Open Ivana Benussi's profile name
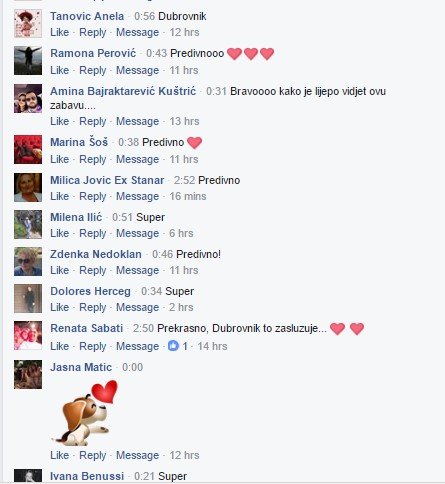The image size is (445, 484). click(87, 476)
